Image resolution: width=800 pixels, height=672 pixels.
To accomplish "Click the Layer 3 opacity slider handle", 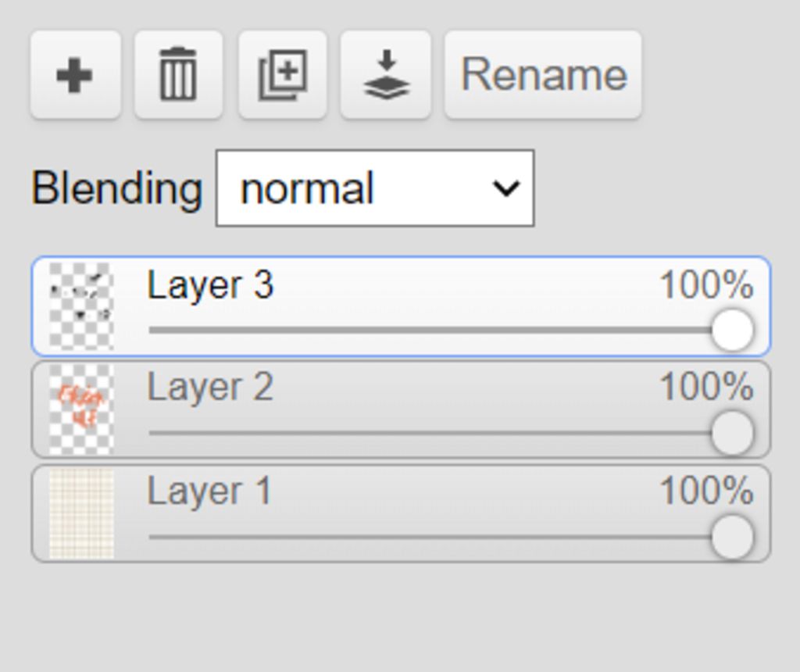I will click(732, 330).
